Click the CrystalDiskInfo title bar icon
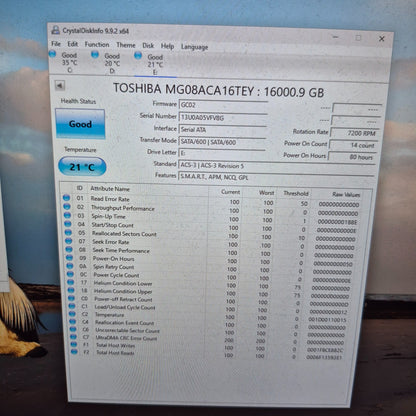This screenshot has width=416, height=416. pos(55,30)
